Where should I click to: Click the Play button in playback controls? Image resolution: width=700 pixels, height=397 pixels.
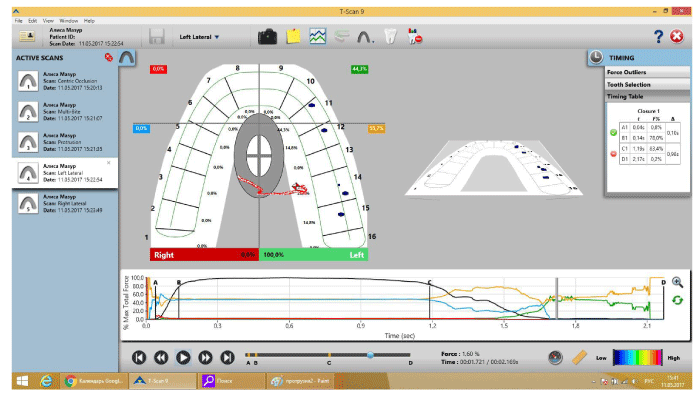(183, 357)
